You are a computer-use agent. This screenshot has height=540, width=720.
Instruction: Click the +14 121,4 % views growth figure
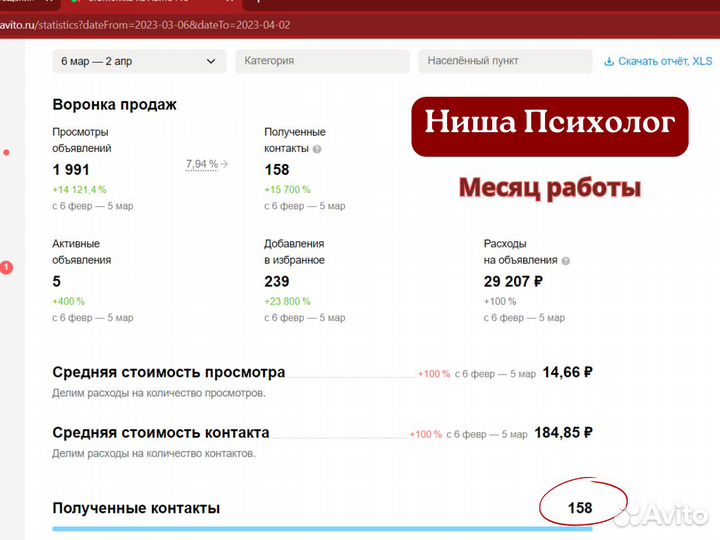(x=79, y=189)
